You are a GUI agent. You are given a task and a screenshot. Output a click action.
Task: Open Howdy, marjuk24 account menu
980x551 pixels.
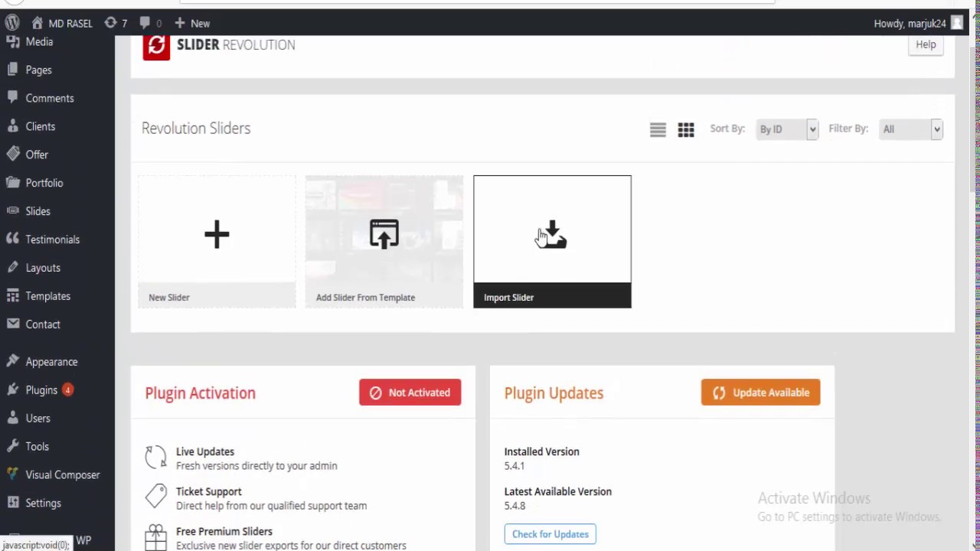(918, 23)
